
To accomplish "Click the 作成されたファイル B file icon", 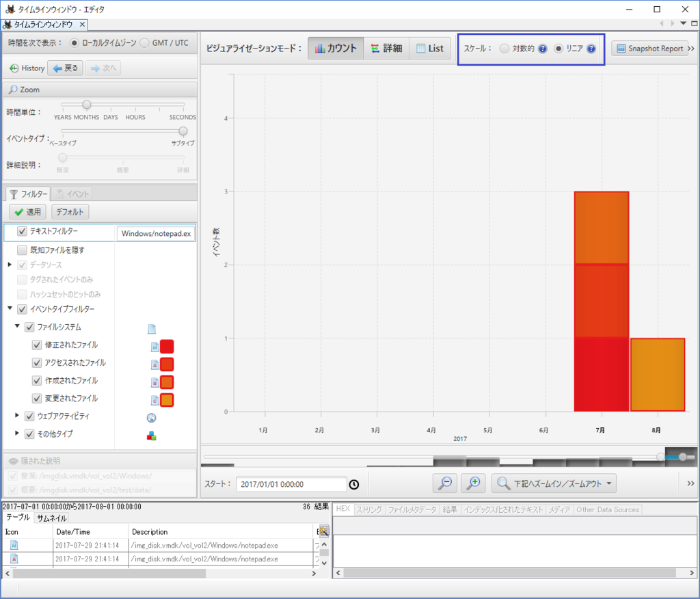I will click(x=154, y=382).
